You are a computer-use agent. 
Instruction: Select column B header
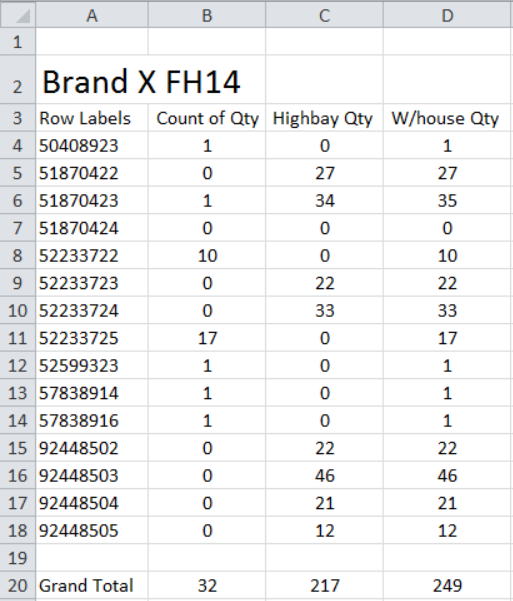[207, 15]
